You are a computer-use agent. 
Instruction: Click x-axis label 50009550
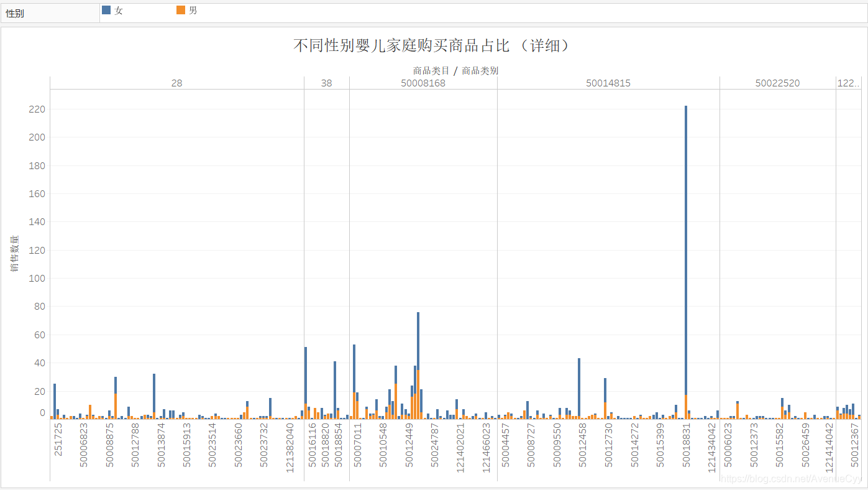point(557,445)
